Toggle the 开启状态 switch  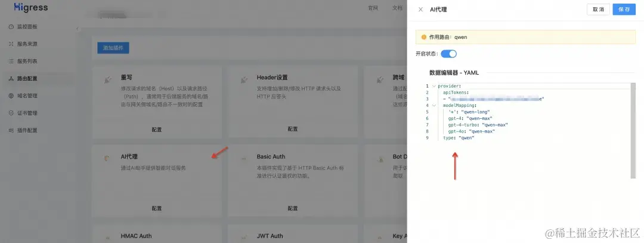tap(448, 54)
